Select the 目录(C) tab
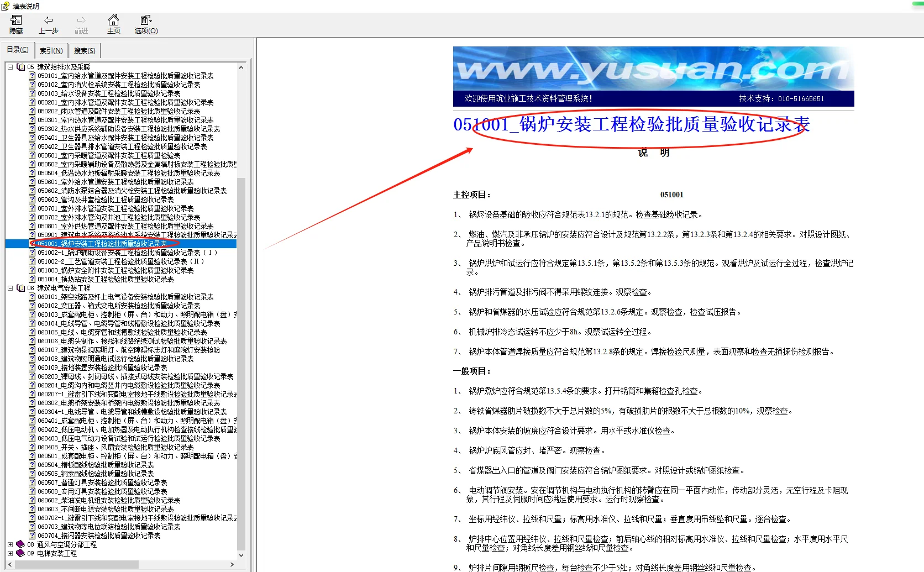924x572 pixels. pos(17,49)
